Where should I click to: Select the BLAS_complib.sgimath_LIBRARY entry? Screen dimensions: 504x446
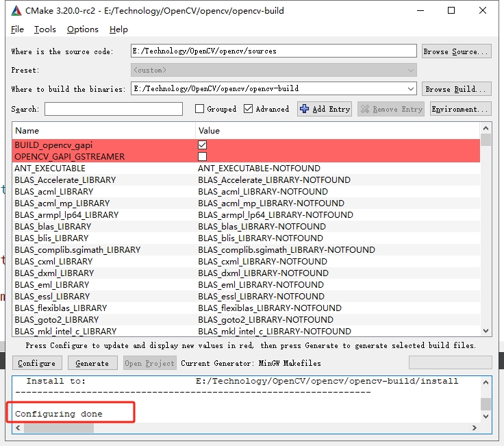pos(78,250)
